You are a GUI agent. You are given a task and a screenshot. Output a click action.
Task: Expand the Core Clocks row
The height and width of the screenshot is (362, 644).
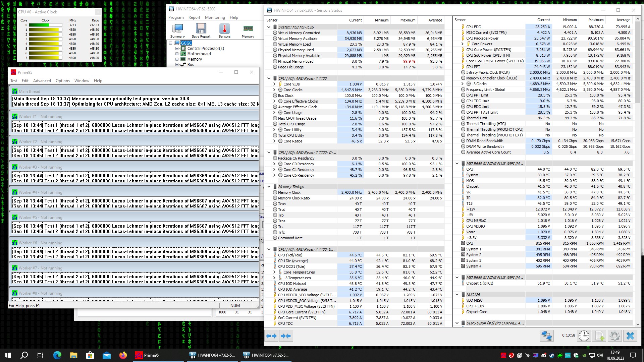click(x=274, y=90)
